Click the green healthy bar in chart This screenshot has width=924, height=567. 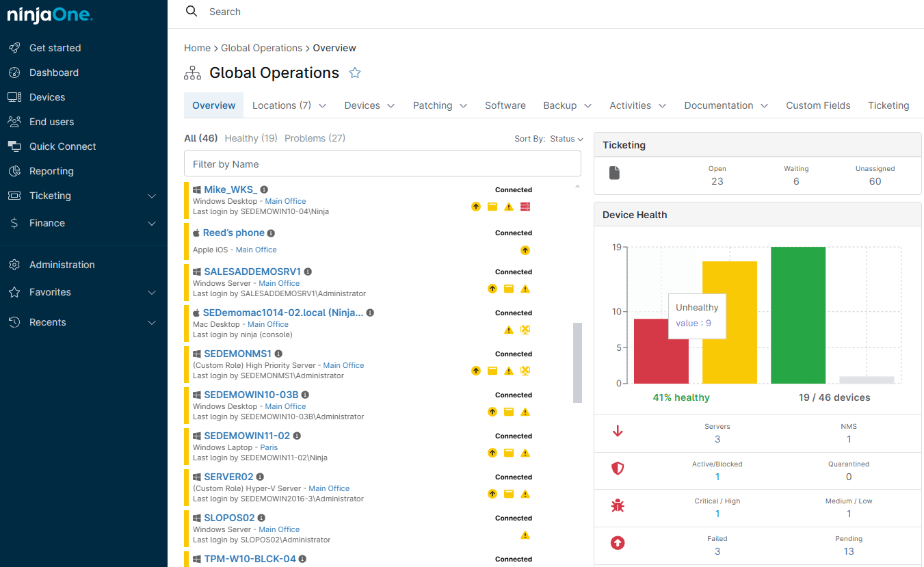point(798,315)
